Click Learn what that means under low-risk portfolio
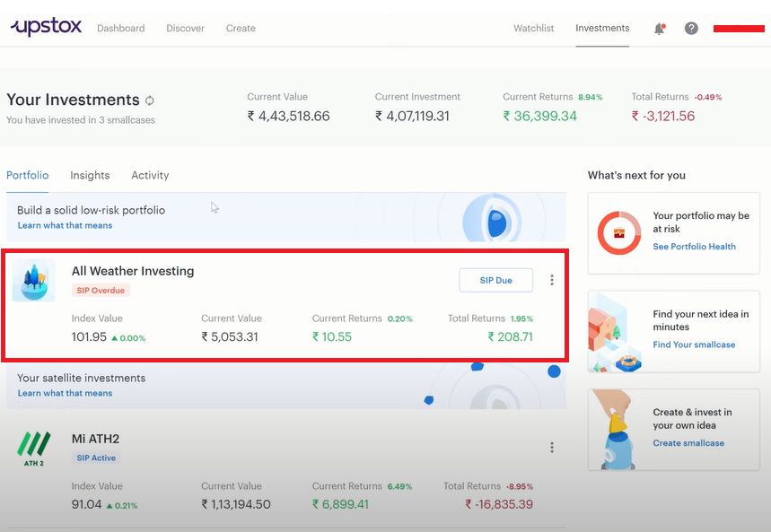771x532 pixels. pos(65,225)
